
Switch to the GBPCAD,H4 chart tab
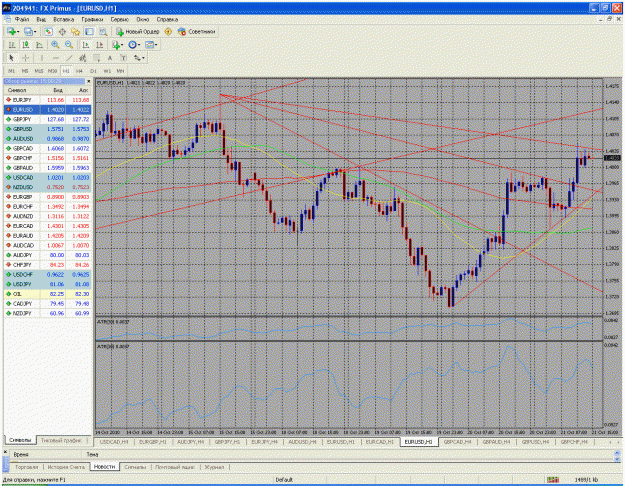(x=457, y=442)
